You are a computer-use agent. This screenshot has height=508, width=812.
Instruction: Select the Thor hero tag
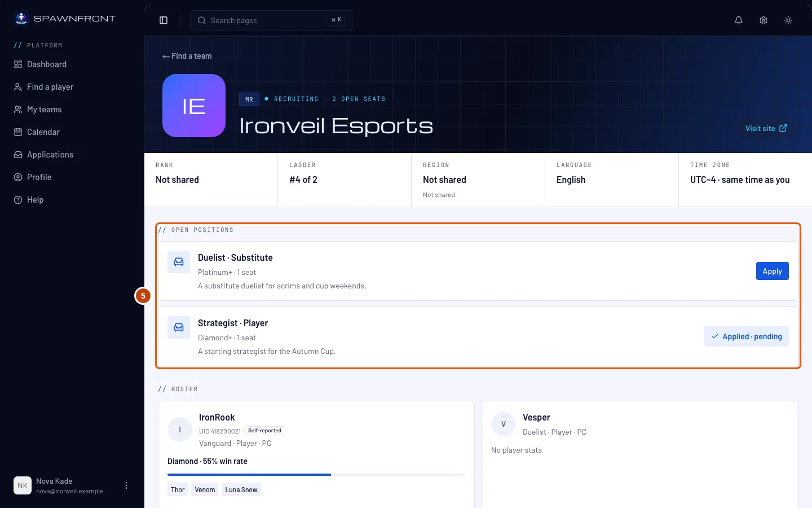pos(178,490)
